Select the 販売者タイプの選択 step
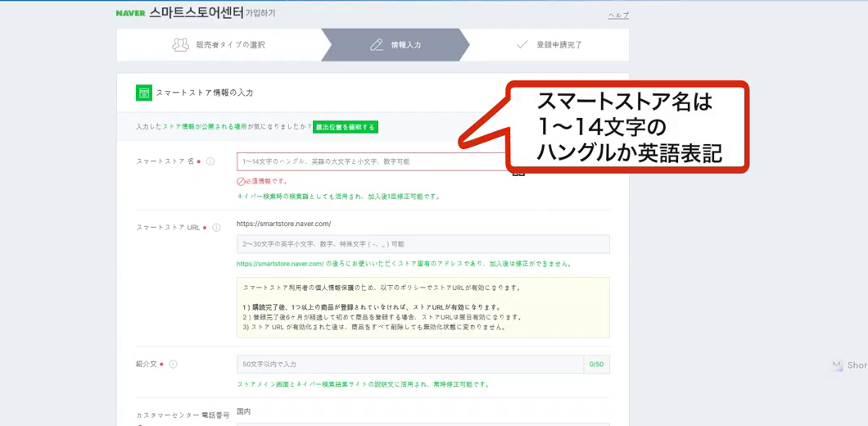Screen dimensions: 868x426 pos(219,45)
